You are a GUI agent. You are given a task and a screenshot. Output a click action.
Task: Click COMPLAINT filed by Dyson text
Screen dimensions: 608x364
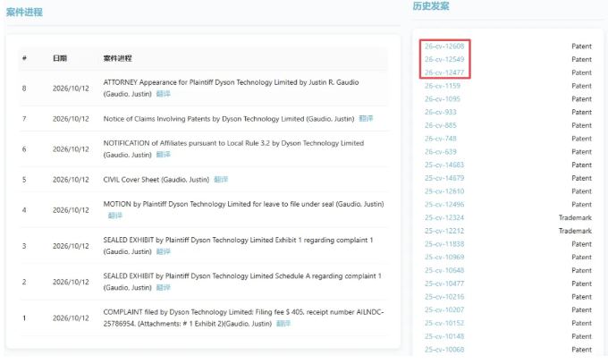click(x=243, y=317)
